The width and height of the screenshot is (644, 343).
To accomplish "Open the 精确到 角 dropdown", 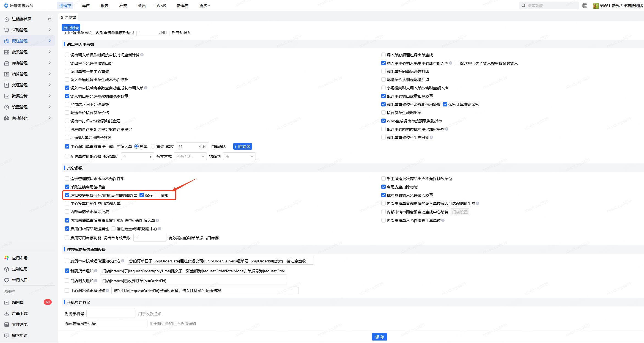I will click(239, 156).
